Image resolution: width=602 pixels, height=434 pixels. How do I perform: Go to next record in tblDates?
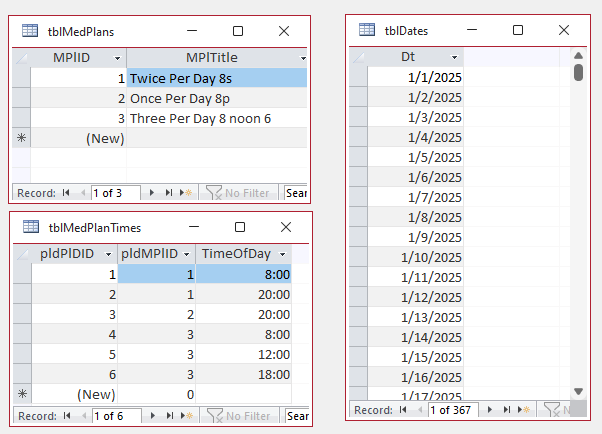490,410
